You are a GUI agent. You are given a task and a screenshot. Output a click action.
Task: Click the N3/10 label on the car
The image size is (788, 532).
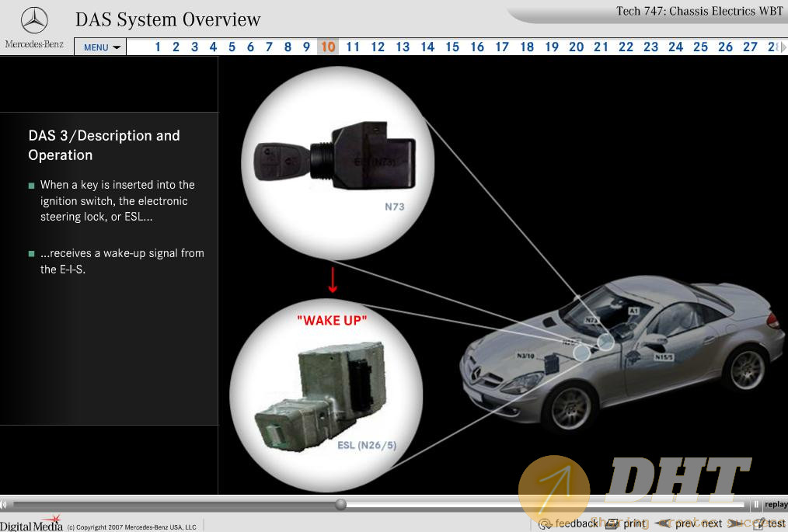[x=525, y=356]
